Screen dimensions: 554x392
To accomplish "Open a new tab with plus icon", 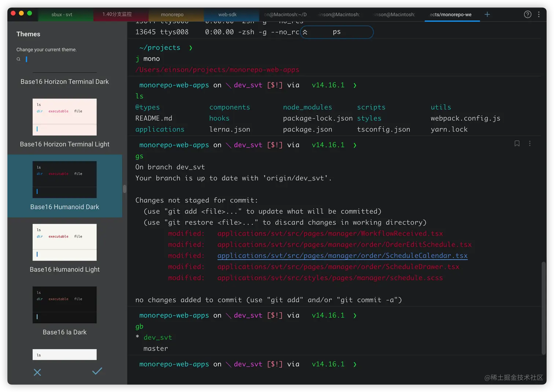I will click(x=487, y=14).
